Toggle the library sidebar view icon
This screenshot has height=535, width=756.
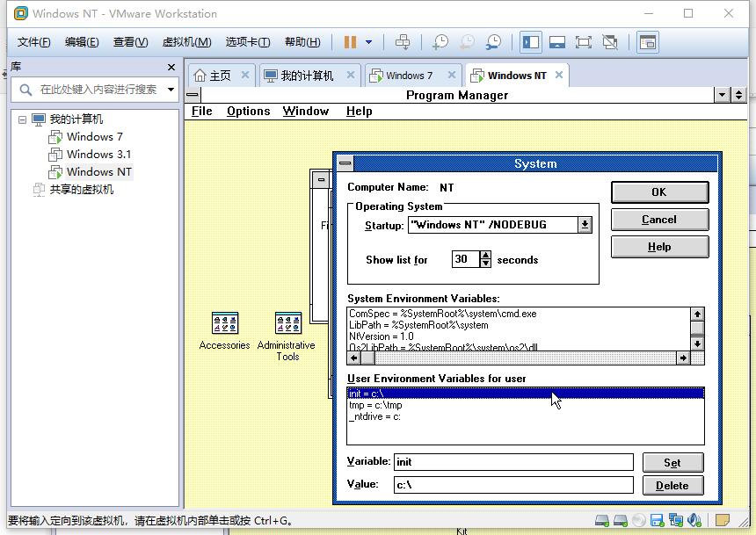click(x=531, y=42)
